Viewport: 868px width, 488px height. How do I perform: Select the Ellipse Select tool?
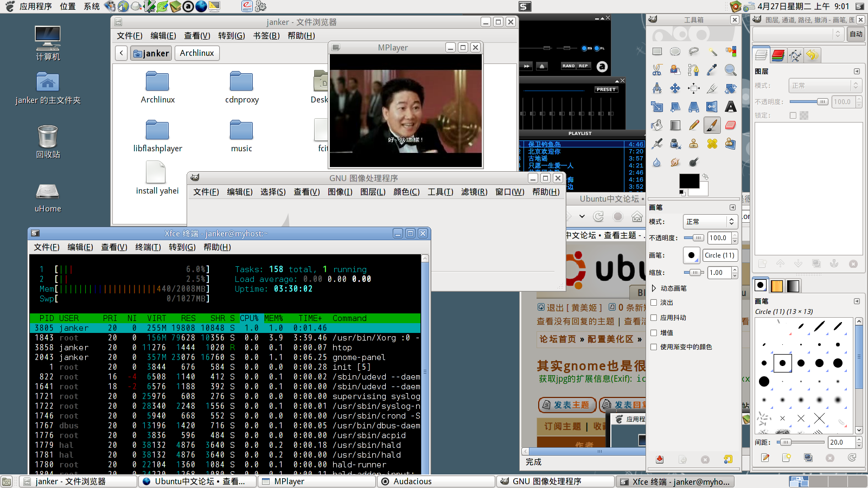pos(675,52)
